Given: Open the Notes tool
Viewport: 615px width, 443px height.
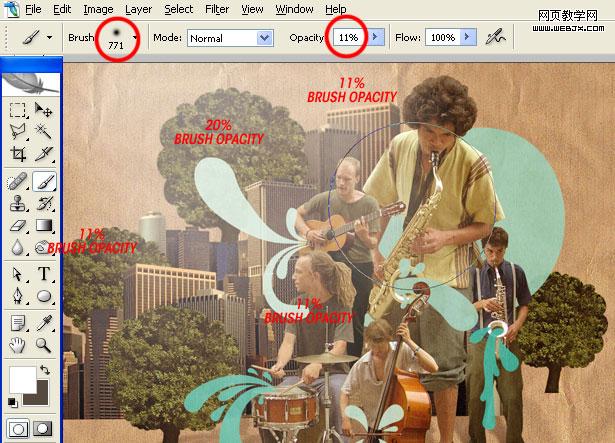Looking at the screenshot, I should [18, 323].
